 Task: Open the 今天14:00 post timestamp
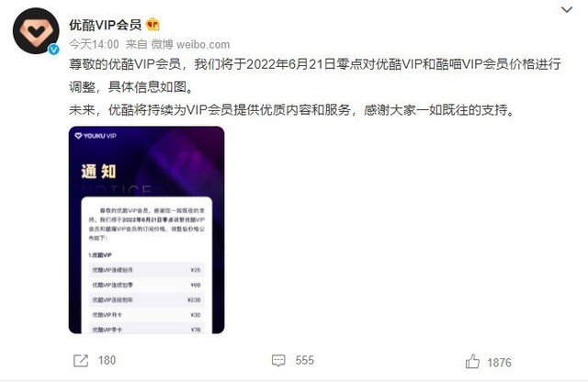click(x=94, y=44)
